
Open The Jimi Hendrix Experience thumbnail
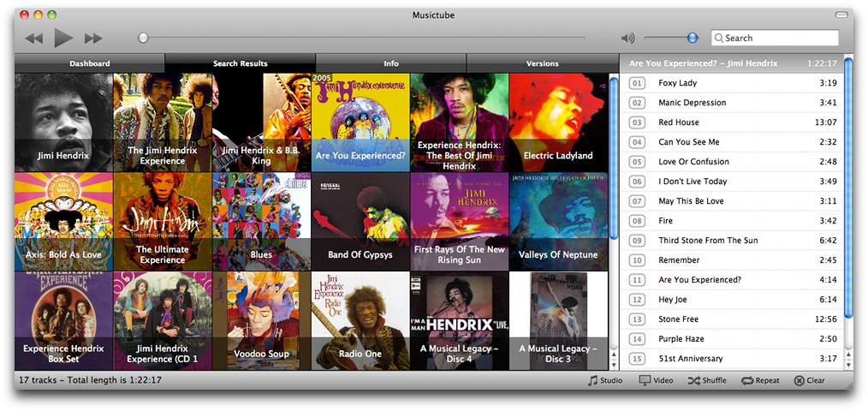[x=163, y=122]
